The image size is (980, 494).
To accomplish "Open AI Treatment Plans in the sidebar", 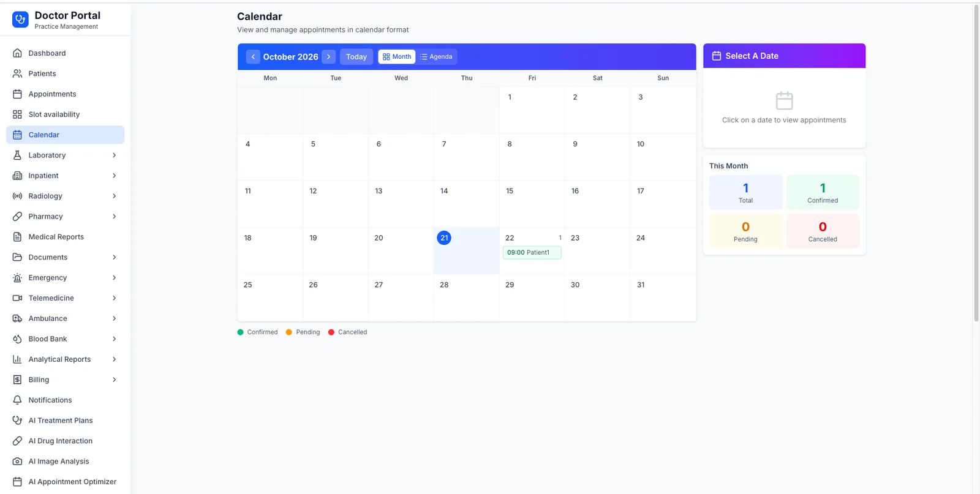I will click(x=65, y=421).
